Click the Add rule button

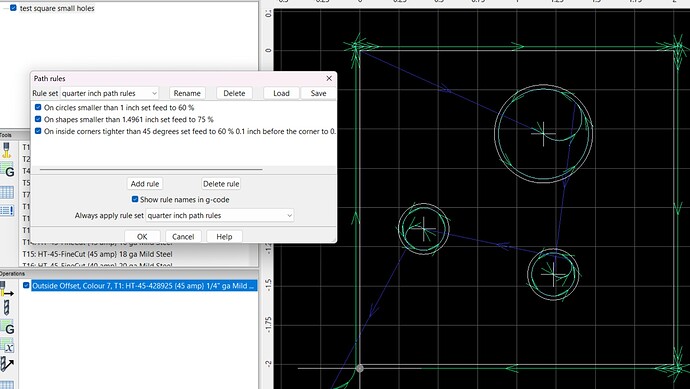tap(145, 183)
